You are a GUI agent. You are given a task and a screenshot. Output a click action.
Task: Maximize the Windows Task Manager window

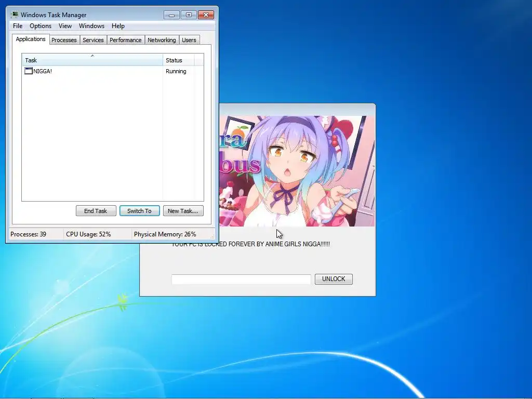click(x=189, y=15)
